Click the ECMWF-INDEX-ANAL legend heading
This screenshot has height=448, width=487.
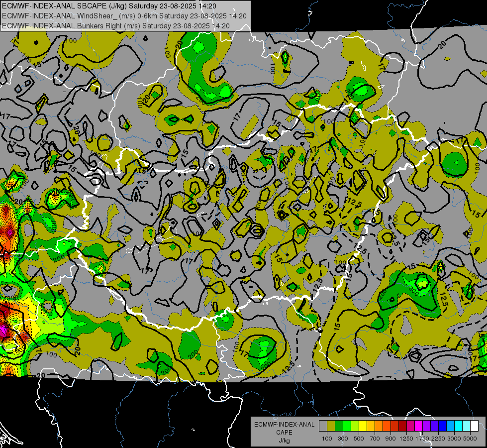[x=285, y=425]
